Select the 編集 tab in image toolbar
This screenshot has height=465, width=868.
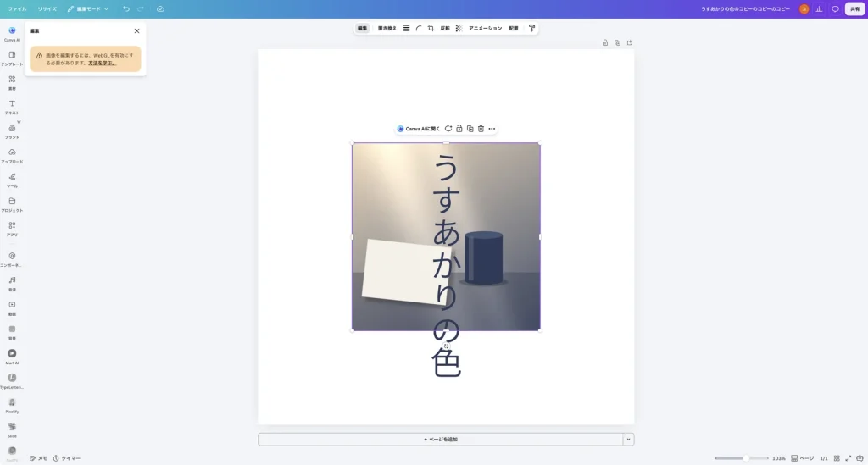coord(363,28)
